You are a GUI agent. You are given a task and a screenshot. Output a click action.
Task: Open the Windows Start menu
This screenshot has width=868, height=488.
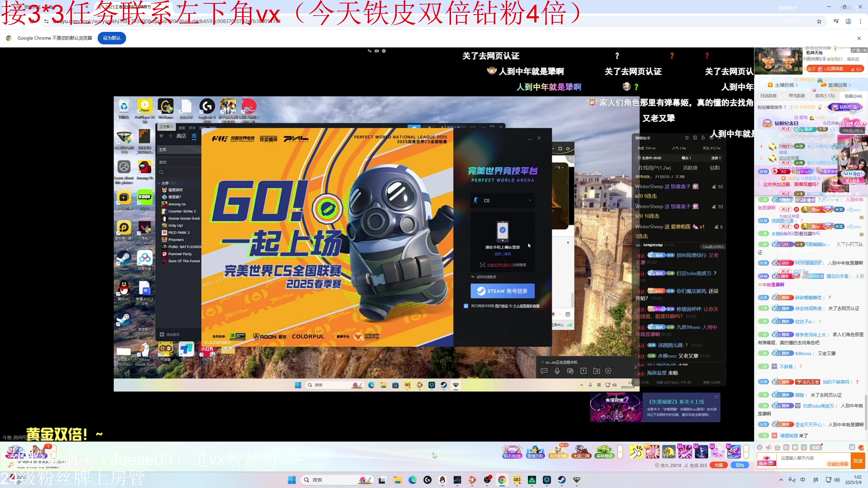coord(292,480)
